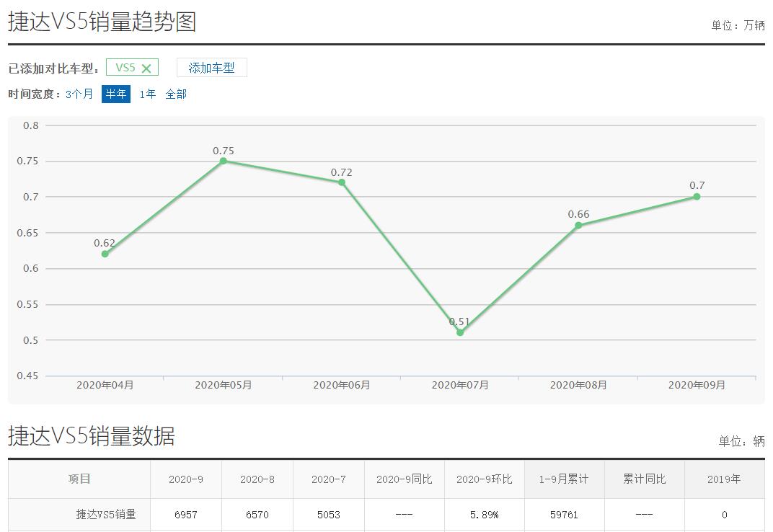Click the 已添加对比车型 label
773x532 pixels.
54,68
